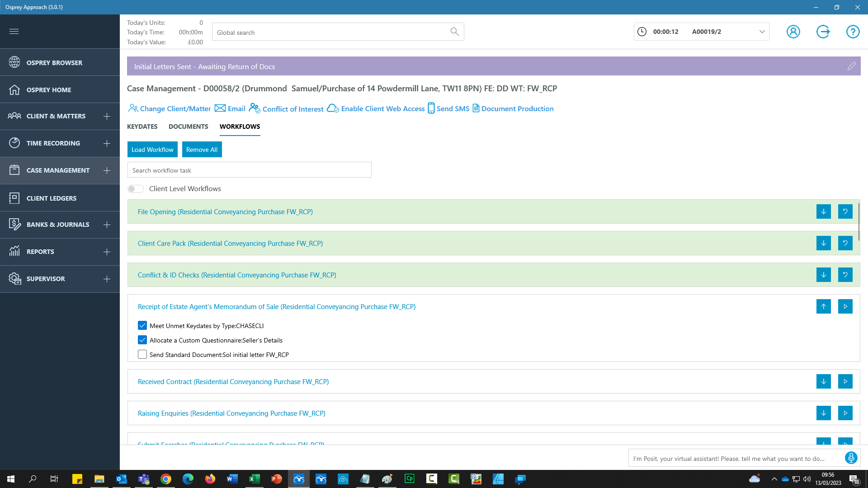This screenshot has height=488, width=868.
Task: Open the user profile icon
Action: pyautogui.click(x=793, y=32)
